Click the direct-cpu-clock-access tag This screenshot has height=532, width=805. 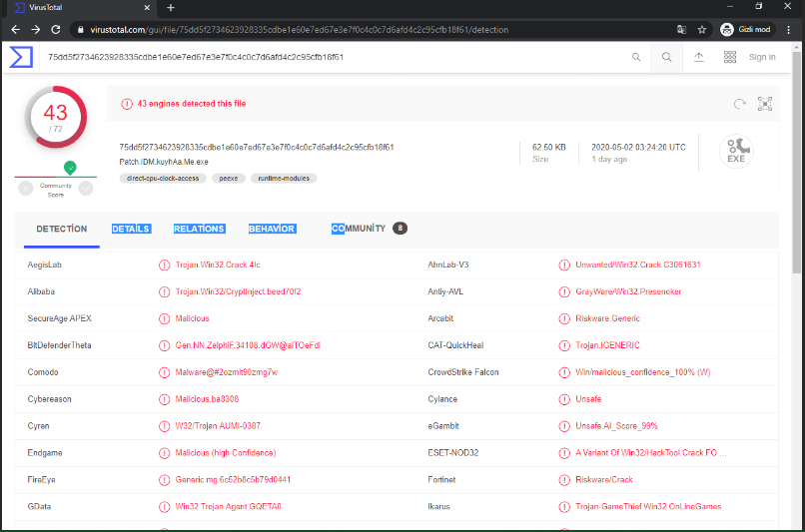(x=163, y=178)
